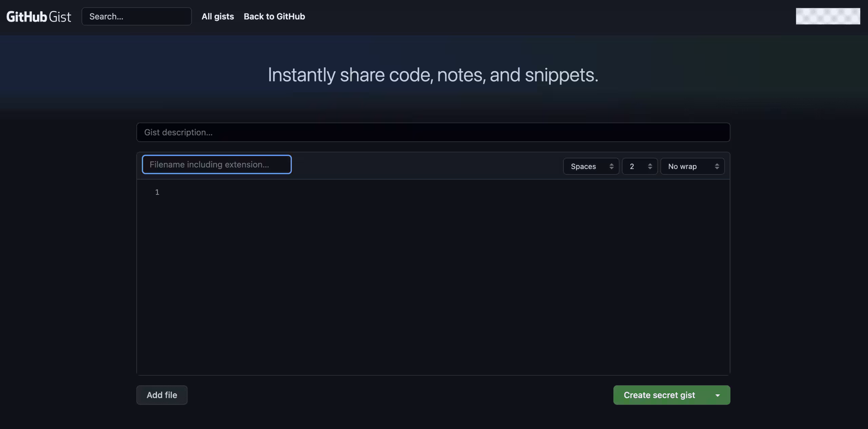This screenshot has width=868, height=429.
Task: Focus the Search field in header
Action: click(x=137, y=16)
